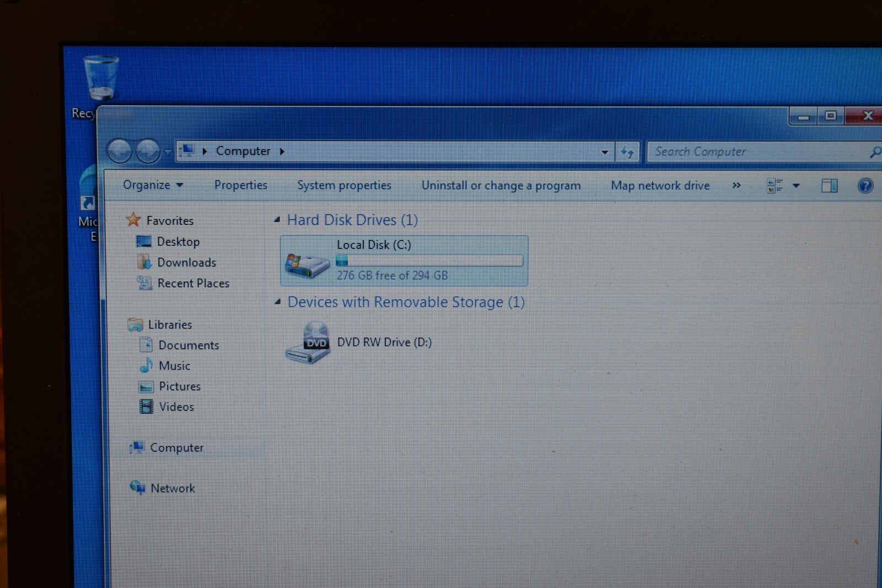The image size is (882, 588).
Task: Open the Organize dropdown menu
Action: [153, 185]
